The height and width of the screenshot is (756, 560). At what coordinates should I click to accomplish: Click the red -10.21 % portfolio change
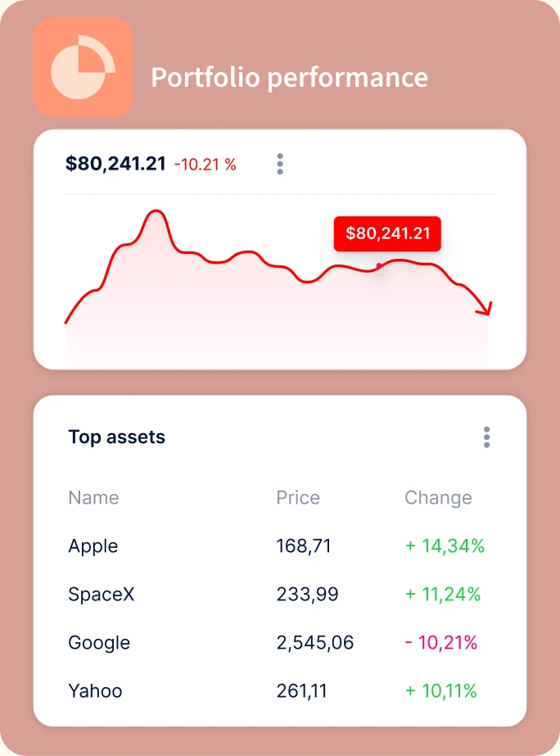point(205,165)
